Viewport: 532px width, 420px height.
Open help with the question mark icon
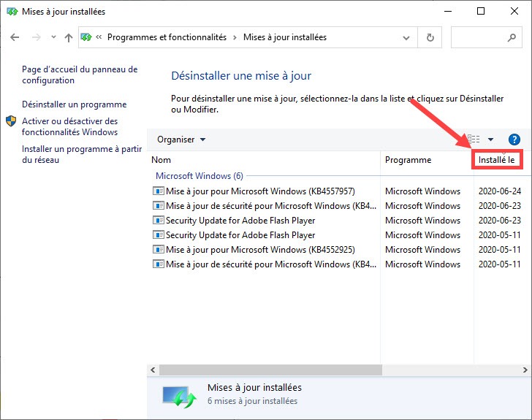514,140
